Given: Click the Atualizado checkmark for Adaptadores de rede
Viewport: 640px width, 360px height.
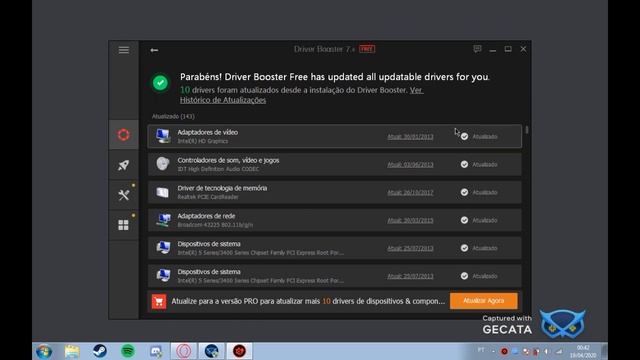Looking at the screenshot, I should point(464,220).
